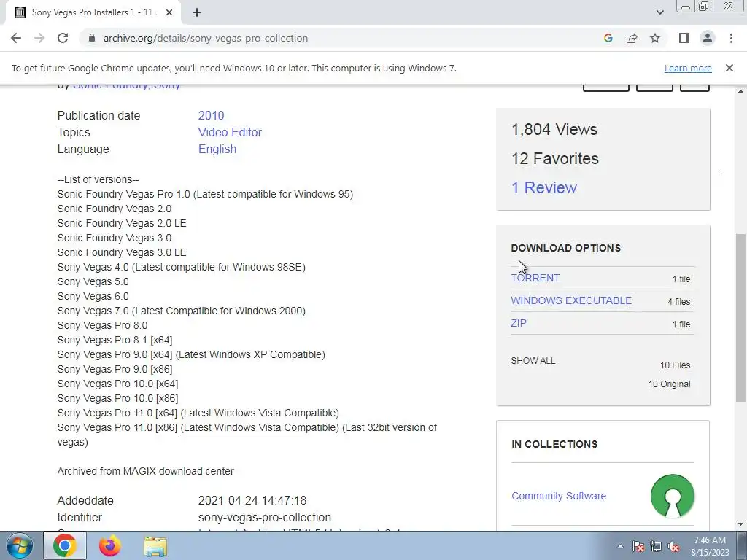Reload the archive.org page

click(x=63, y=38)
